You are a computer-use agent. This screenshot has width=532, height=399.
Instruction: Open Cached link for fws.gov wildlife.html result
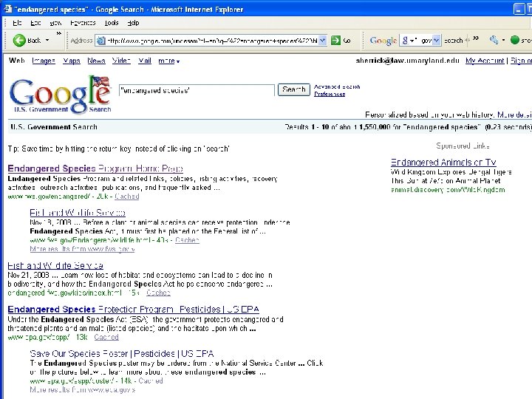187,240
